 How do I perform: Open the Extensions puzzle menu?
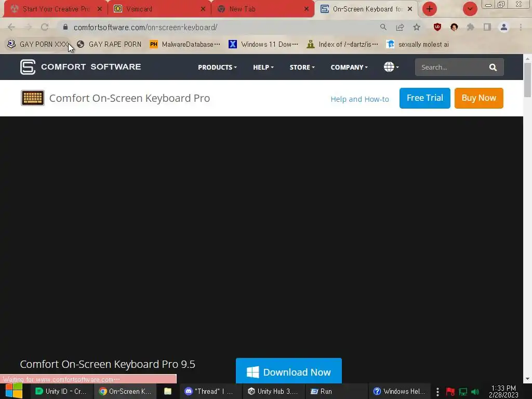pos(471,27)
